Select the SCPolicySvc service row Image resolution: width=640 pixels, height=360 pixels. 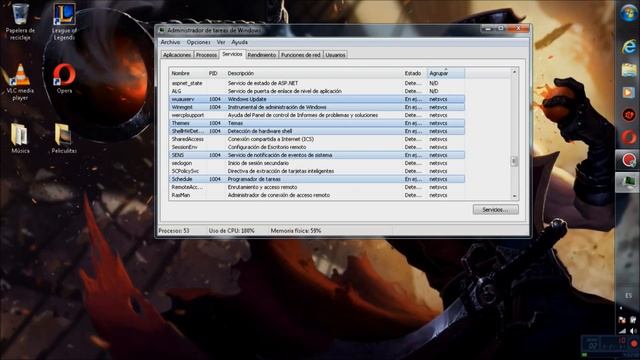click(x=317, y=171)
